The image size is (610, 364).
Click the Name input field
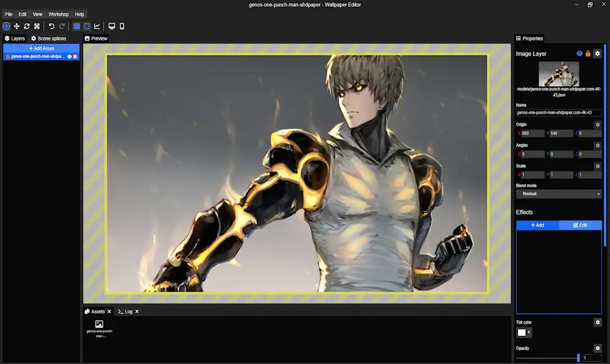click(559, 113)
